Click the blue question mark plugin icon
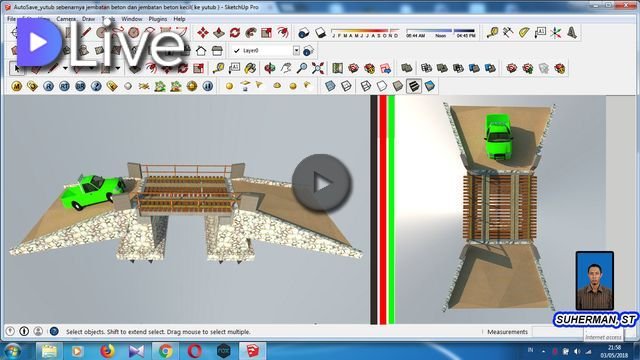640x360 pixels. (96, 86)
